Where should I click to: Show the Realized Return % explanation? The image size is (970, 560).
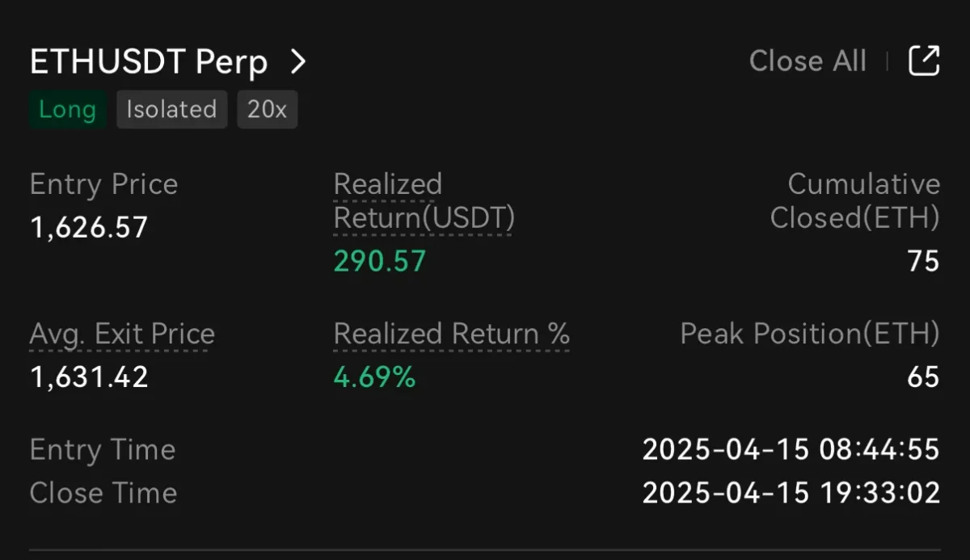(x=451, y=334)
